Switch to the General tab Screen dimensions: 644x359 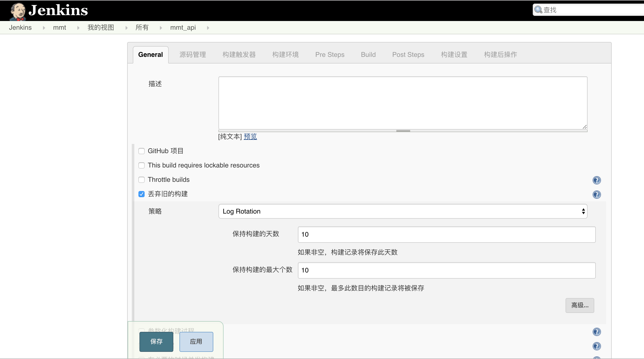[x=150, y=55]
